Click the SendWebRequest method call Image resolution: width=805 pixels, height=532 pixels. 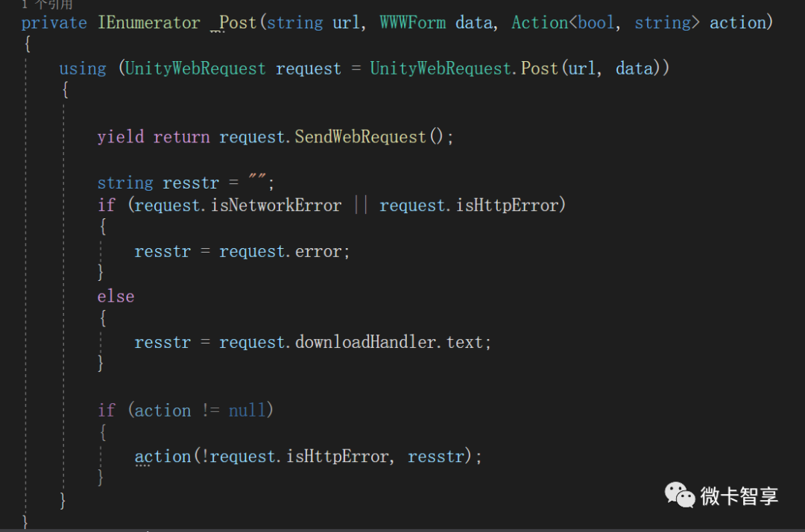point(360,137)
